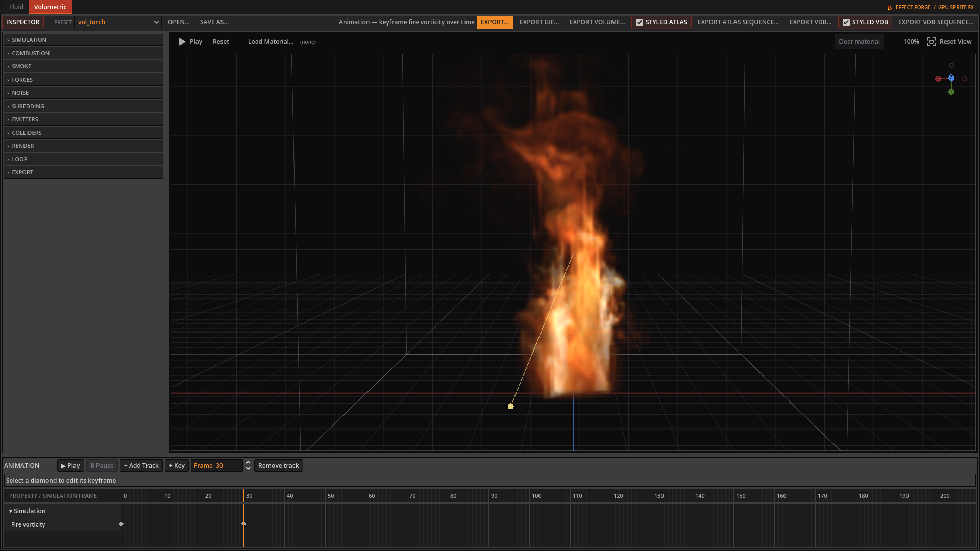The height and width of the screenshot is (551, 980).
Task: Expand the Export inspector section
Action: coord(84,172)
